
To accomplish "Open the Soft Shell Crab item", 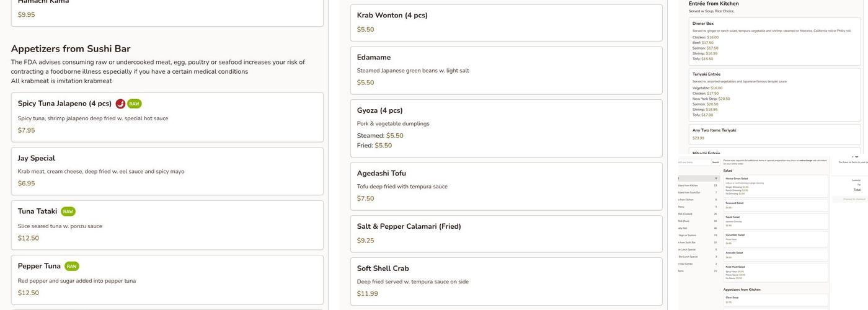I will click(x=506, y=281).
